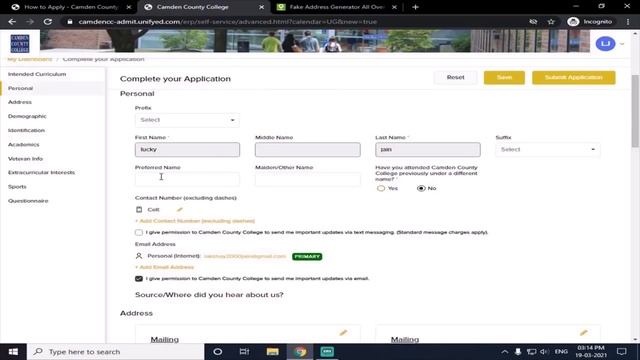Open the notification center icon
Image resolution: width=640 pixels, height=360 pixels.
[621, 351]
